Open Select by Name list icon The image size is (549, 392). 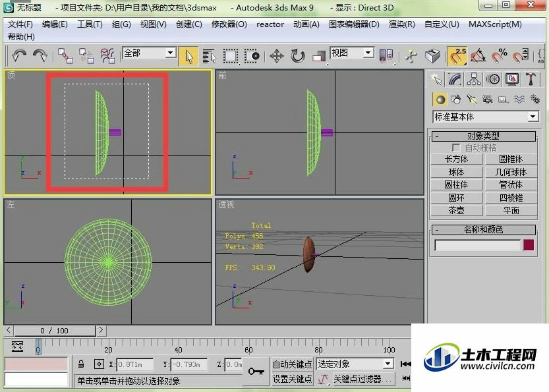coord(210,57)
